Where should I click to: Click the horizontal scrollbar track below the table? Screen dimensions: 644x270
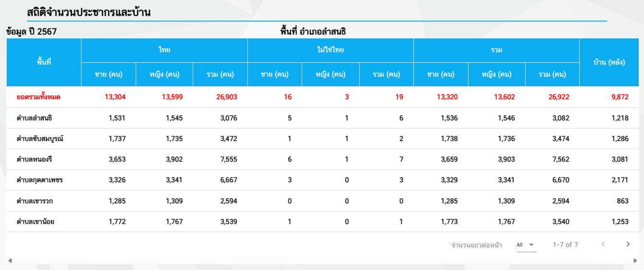click(322, 261)
